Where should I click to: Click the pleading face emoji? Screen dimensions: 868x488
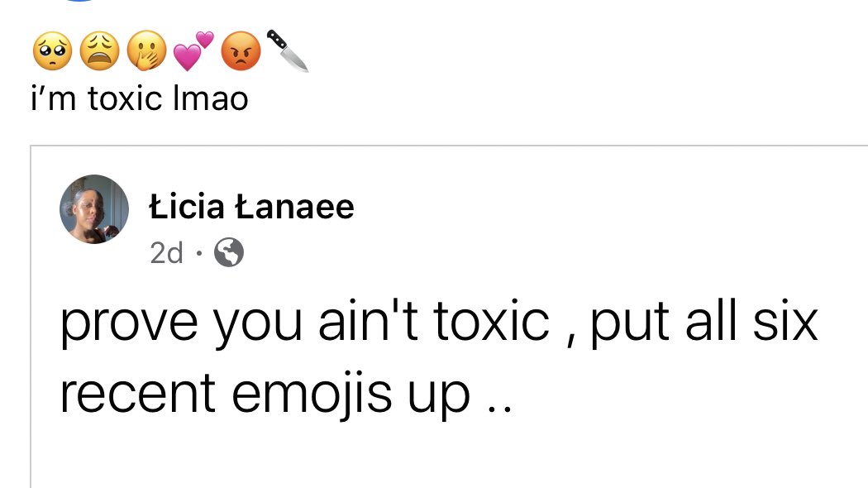pyautogui.click(x=51, y=54)
